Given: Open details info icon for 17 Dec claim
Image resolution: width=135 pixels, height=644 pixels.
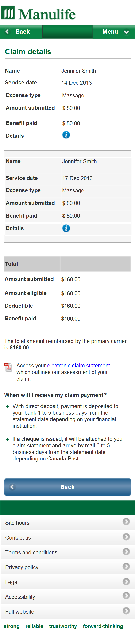Looking at the screenshot, I should [66, 228].
